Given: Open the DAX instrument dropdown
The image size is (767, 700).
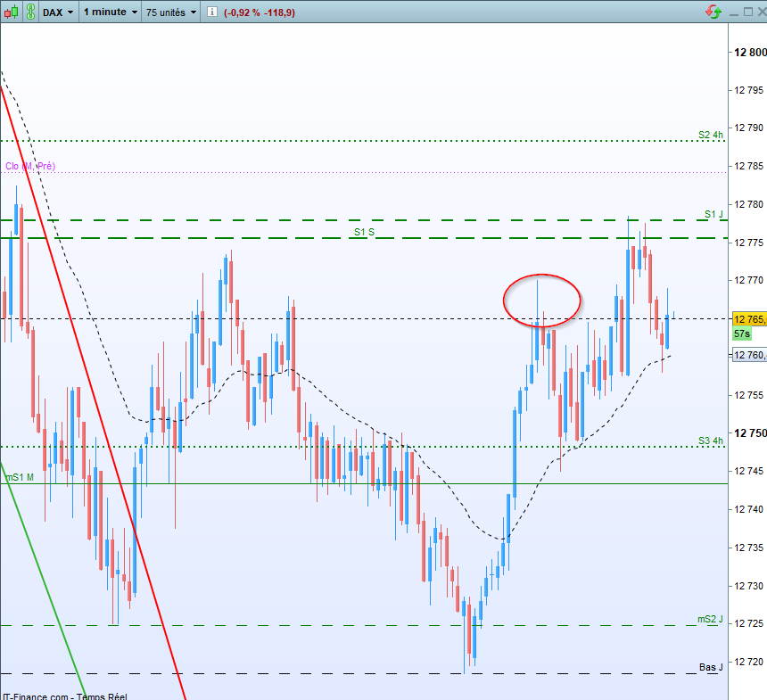Looking at the screenshot, I should (x=58, y=12).
